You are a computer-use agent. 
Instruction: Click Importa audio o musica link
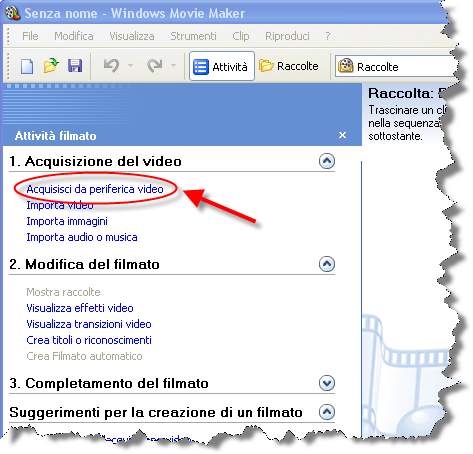(82, 237)
